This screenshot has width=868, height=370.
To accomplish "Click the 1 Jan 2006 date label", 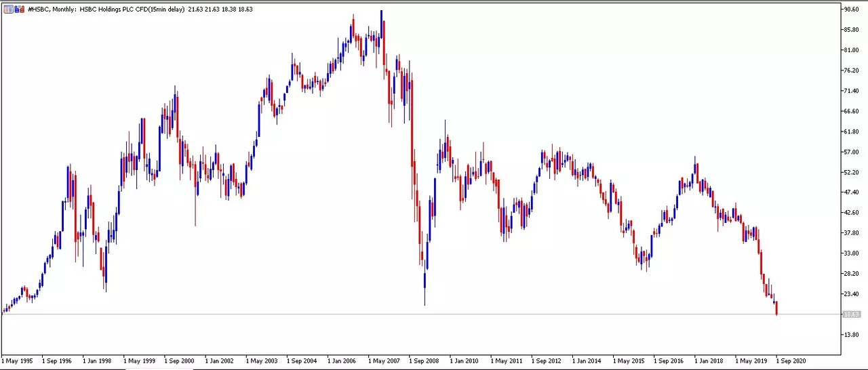I will click(x=343, y=361).
